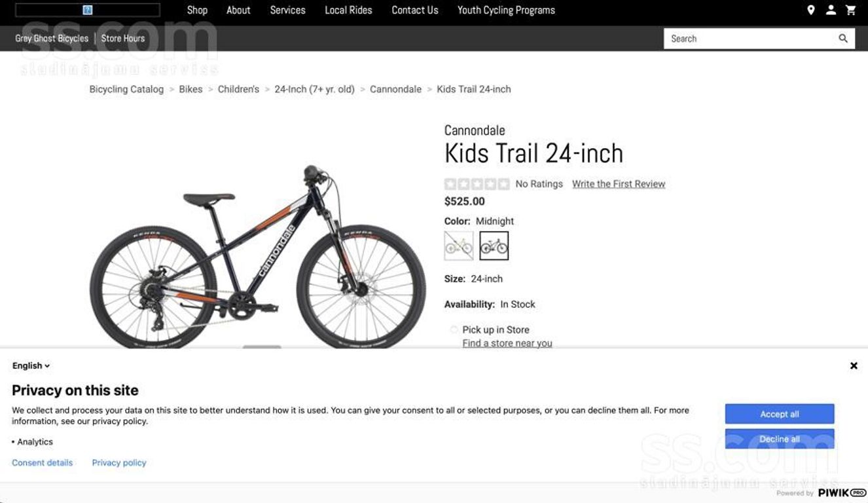The height and width of the screenshot is (503, 868).
Task: Click the Decline all button
Action: click(780, 439)
